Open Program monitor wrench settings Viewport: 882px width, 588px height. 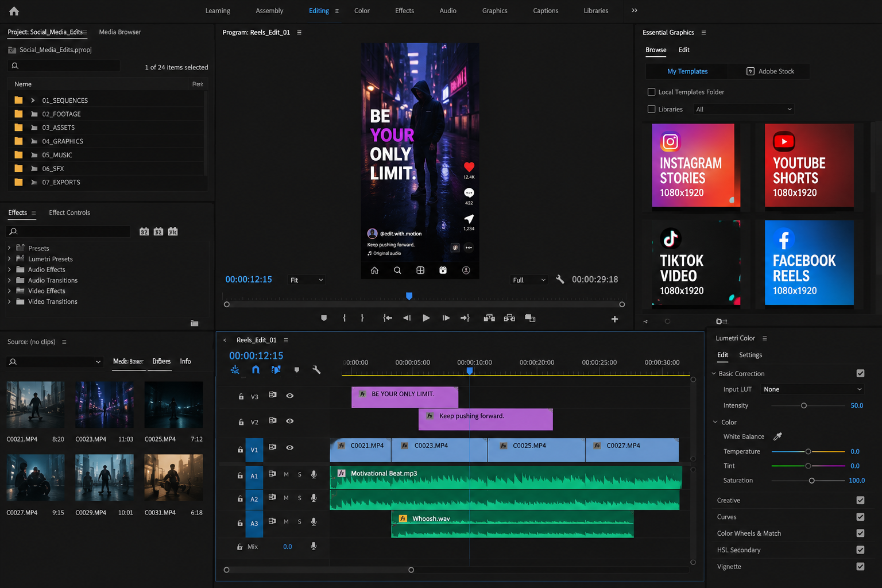click(x=560, y=280)
